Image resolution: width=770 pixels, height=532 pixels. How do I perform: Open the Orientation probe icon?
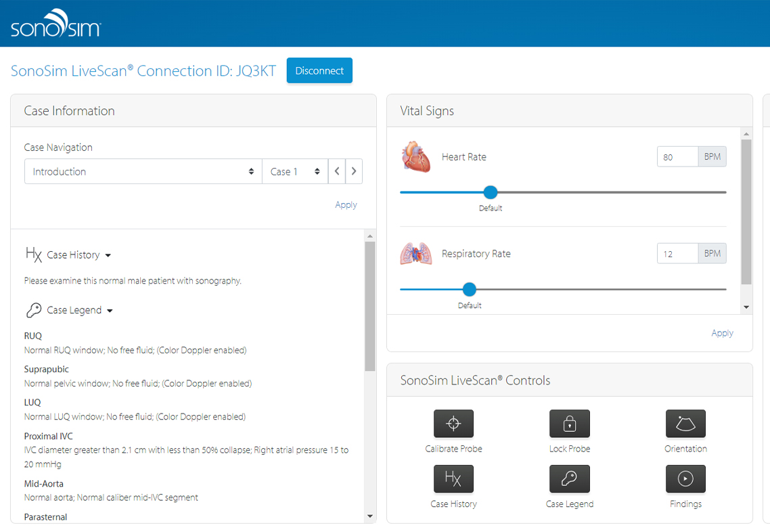coord(685,424)
